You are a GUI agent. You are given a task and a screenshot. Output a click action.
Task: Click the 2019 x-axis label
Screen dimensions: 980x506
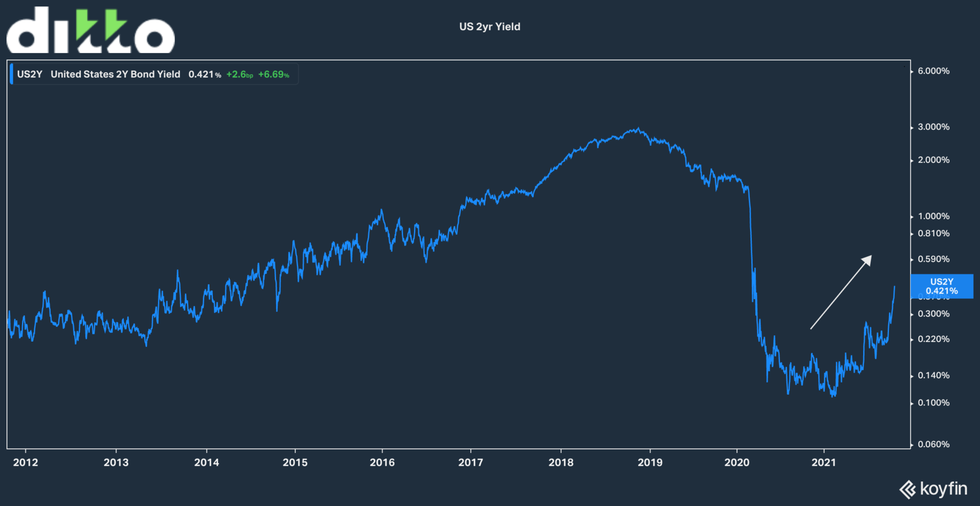(x=650, y=462)
